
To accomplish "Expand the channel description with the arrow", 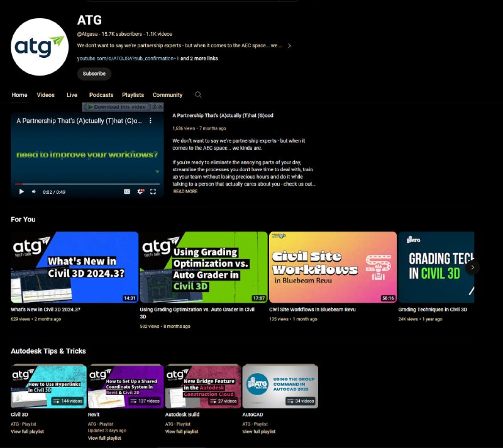I will click(289, 45).
